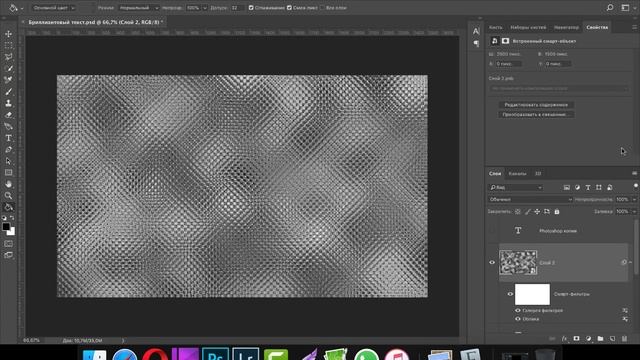640x360 pixels.
Task: Filter layers by text type
Action: [x=588, y=187]
